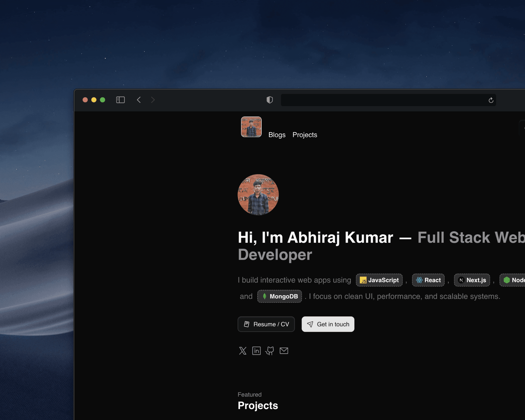Click the back navigation arrow
525x420 pixels.
[139, 100]
